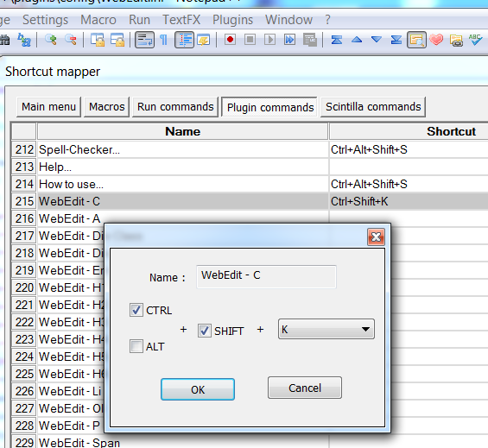Start macro recording with red dot icon

point(230,40)
